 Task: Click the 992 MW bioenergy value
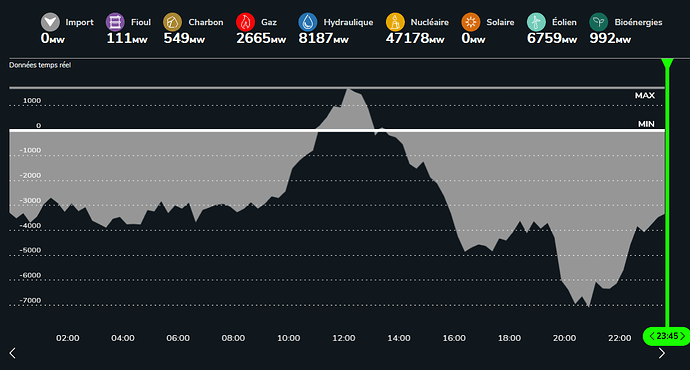[610, 38]
